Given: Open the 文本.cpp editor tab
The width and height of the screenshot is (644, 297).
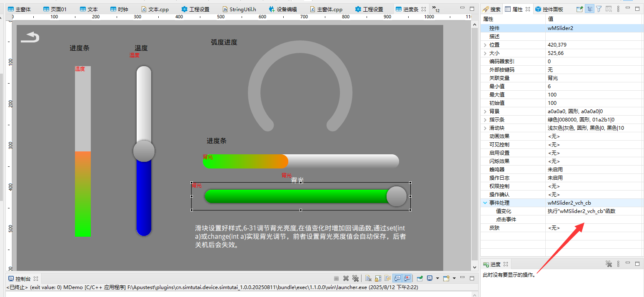Looking at the screenshot, I should pos(155,9).
